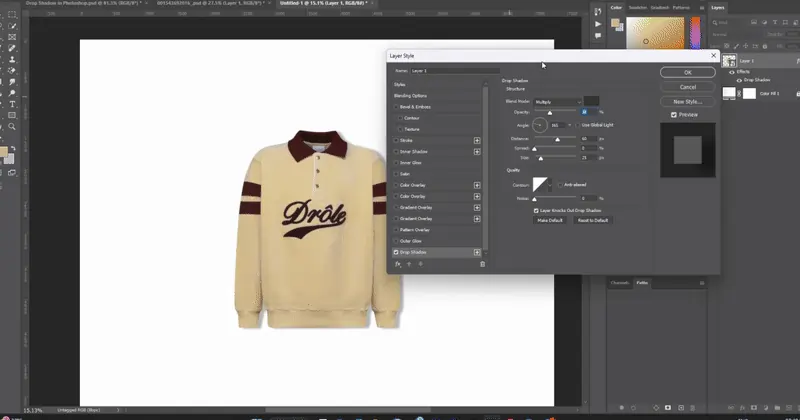The height and width of the screenshot is (420, 800).
Task: Select the Clone Stamp tool
Action: click(12, 60)
